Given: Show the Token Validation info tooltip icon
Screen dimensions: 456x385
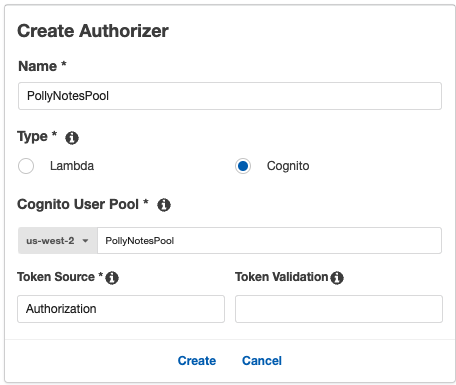Looking at the screenshot, I should point(337,277).
